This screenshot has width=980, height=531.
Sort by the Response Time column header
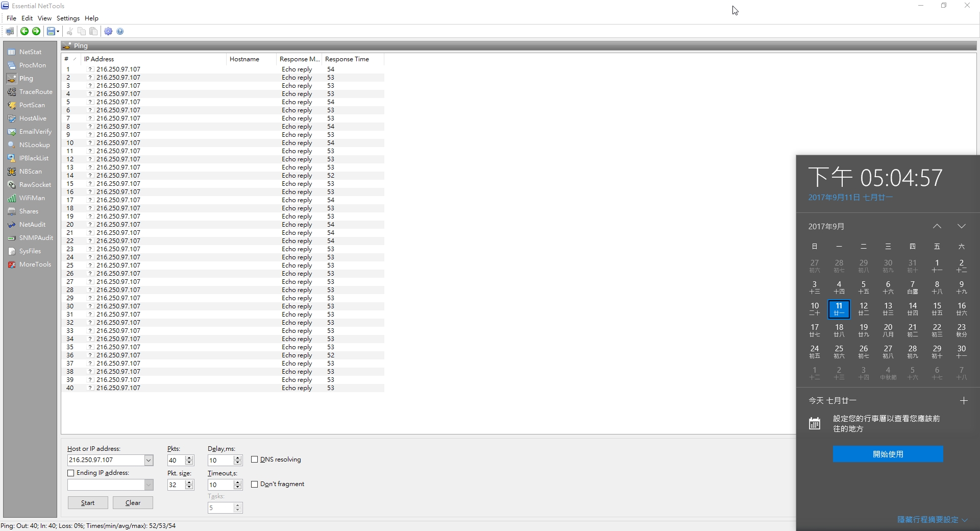[x=353, y=59]
